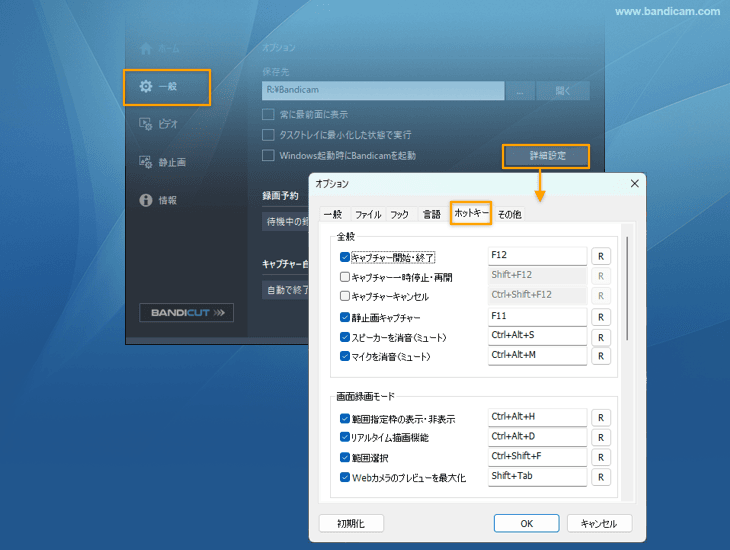730x550 pixels.
Task: Close the オプション dialog
Action: coord(635,183)
